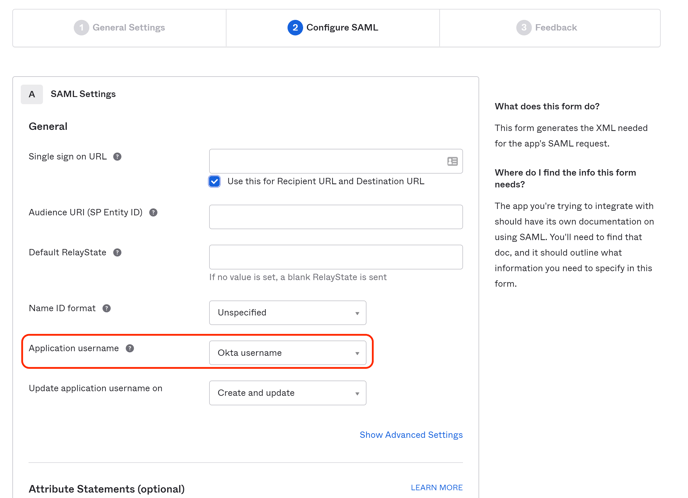Viewport: 688px width, 498px height.
Task: Click the Feedback step label
Action: click(555, 28)
